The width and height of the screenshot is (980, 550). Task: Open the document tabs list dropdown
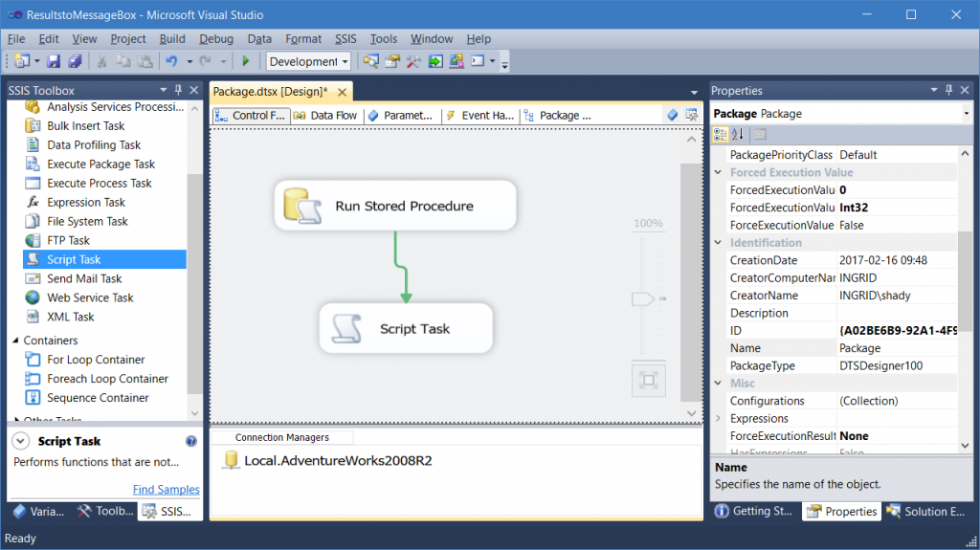tap(694, 93)
